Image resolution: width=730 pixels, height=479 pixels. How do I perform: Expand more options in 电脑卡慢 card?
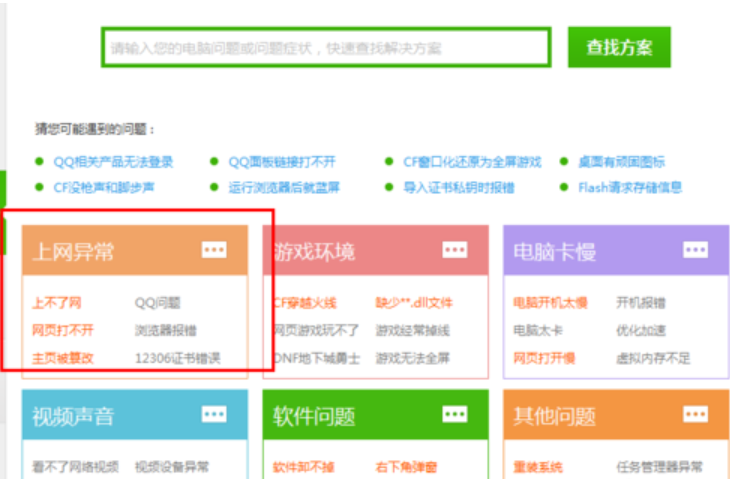click(695, 250)
